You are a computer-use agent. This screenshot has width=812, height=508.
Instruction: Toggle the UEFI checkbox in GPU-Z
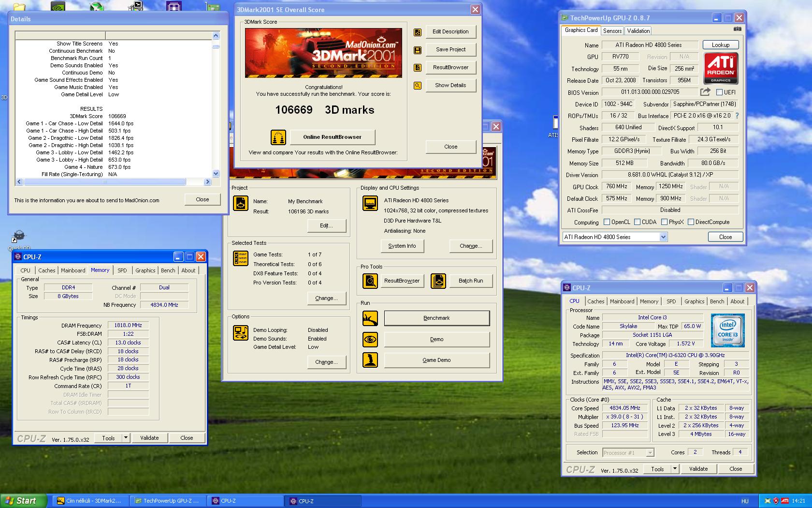pyautogui.click(x=719, y=92)
